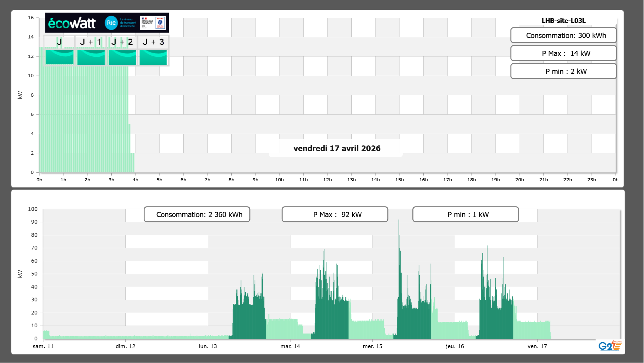Click the green signal icon under J + 1
Screen dimensions: 644x363
pyautogui.click(x=91, y=57)
